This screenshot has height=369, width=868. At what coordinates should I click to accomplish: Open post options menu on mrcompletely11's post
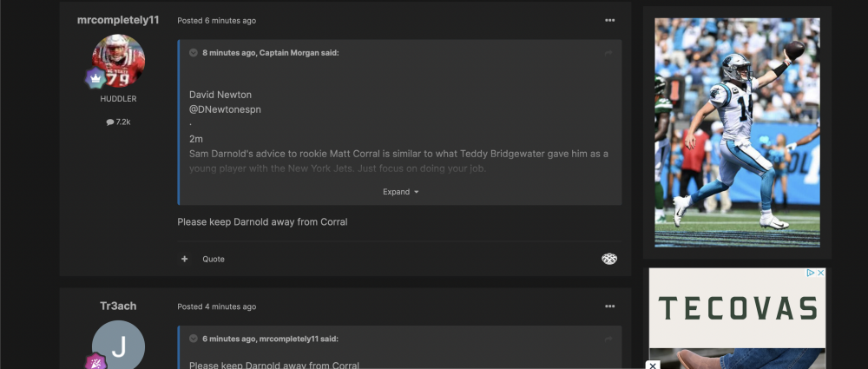click(609, 20)
